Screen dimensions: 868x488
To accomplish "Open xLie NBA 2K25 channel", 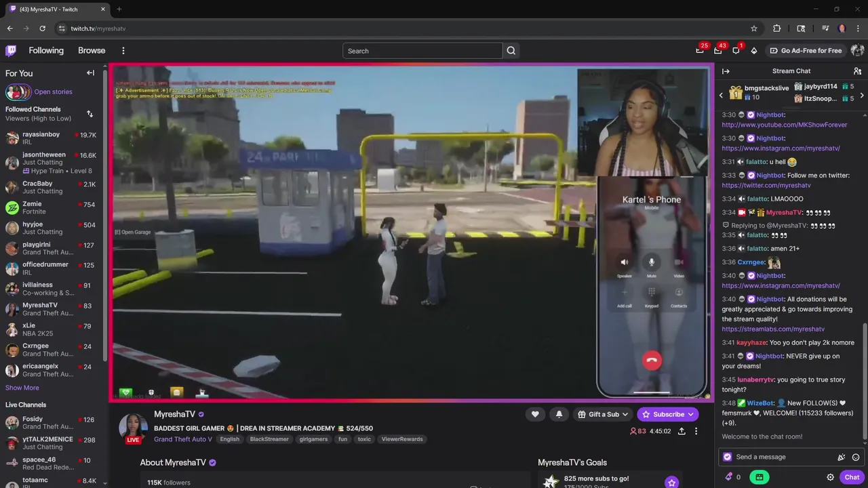I will pos(51,329).
